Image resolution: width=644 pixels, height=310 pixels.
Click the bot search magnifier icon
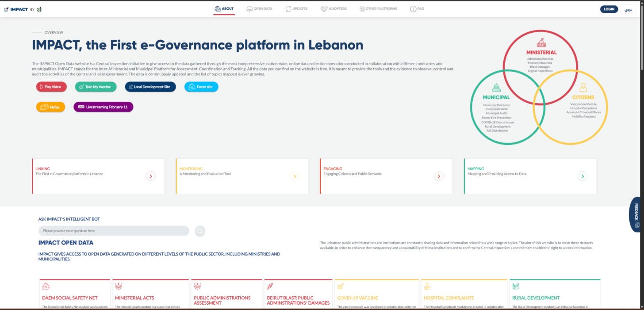(200, 231)
